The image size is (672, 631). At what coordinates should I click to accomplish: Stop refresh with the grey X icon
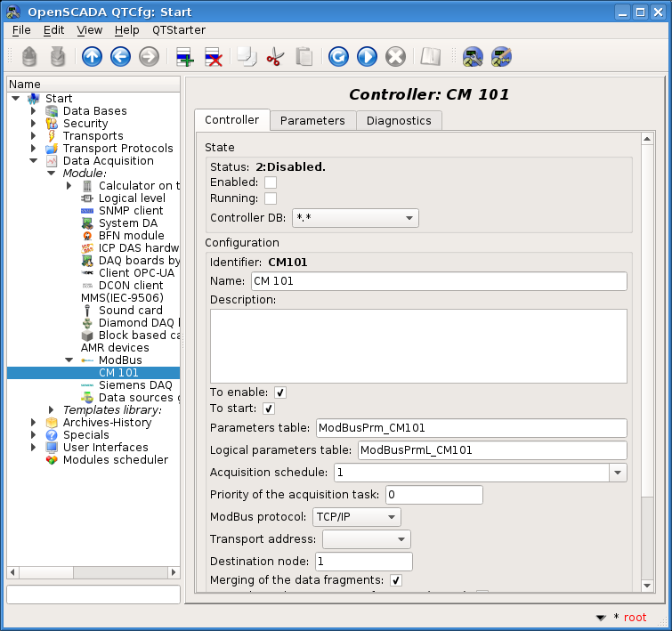[395, 57]
